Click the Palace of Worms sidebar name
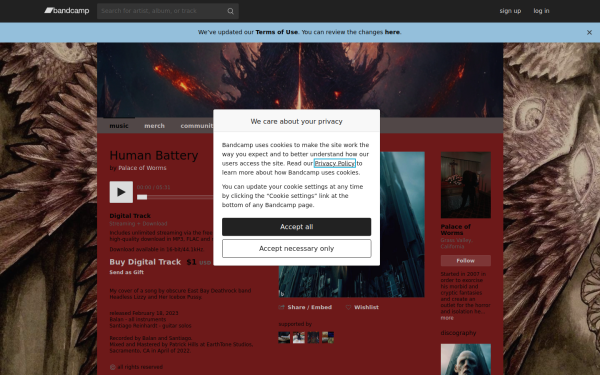The width and height of the screenshot is (600, 375). [455, 230]
